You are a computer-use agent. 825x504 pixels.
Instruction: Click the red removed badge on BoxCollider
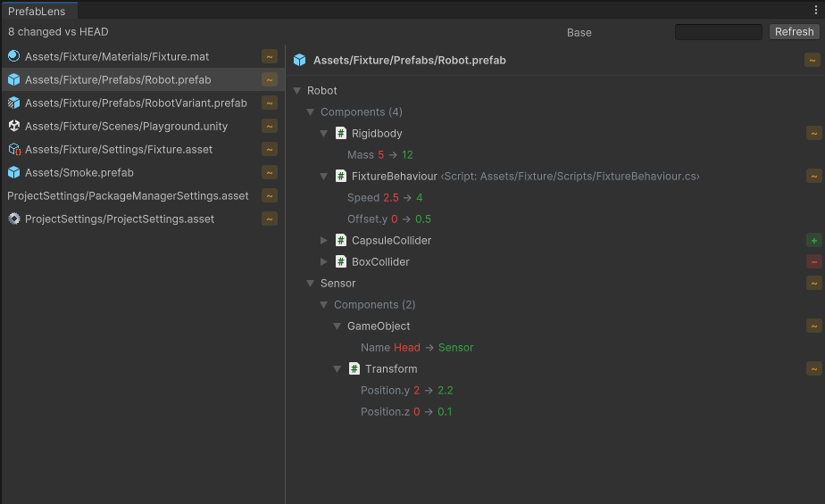pyautogui.click(x=814, y=261)
